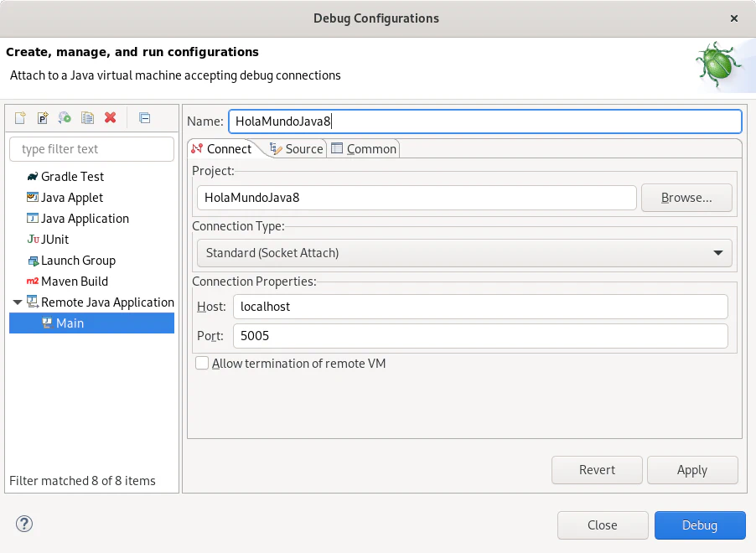Viewport: 756px width, 553px height.
Task: Delete the selected configuration with red X
Action: click(110, 118)
